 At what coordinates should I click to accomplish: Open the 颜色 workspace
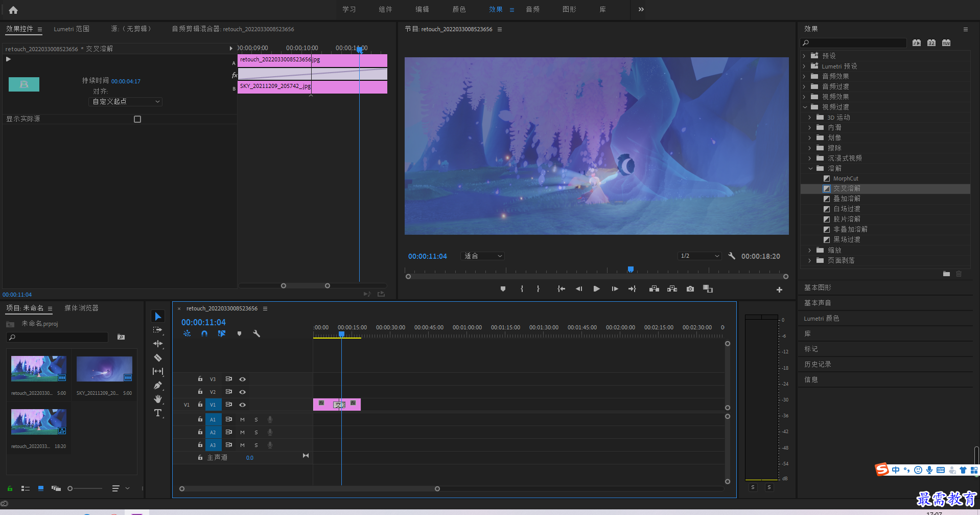coord(459,9)
